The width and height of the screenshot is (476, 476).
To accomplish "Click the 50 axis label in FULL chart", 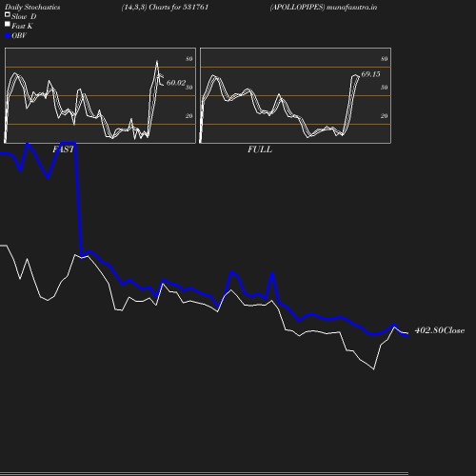I will tap(385, 88).
